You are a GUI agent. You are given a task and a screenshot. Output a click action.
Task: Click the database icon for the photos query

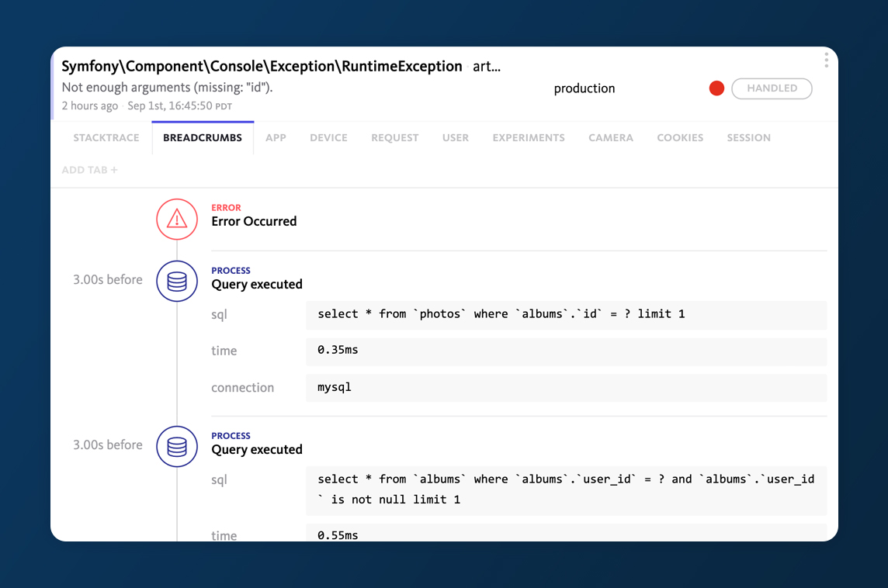[177, 281]
